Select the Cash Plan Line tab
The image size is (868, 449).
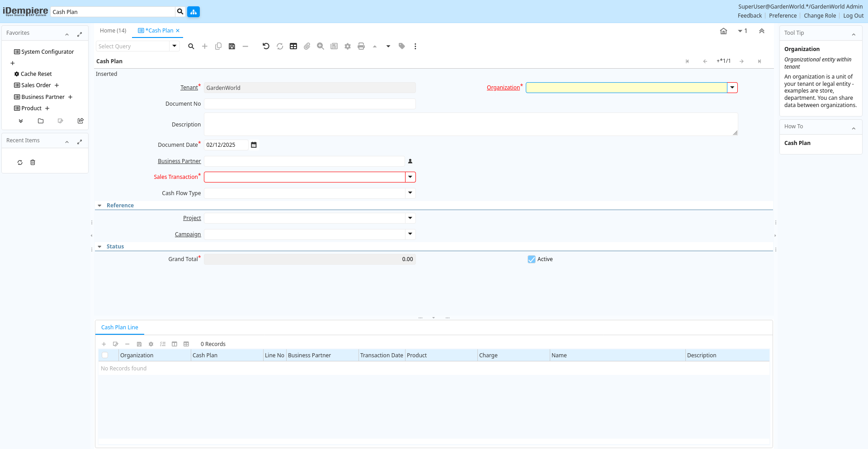(x=120, y=327)
